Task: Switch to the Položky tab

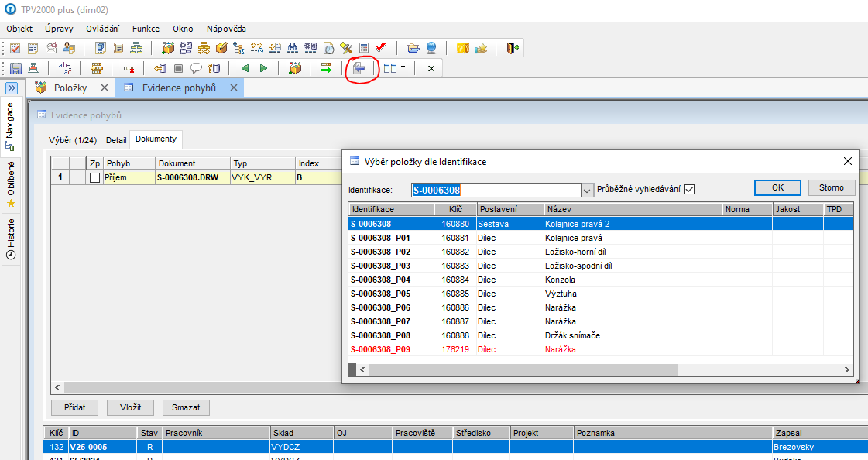Action: [x=70, y=88]
